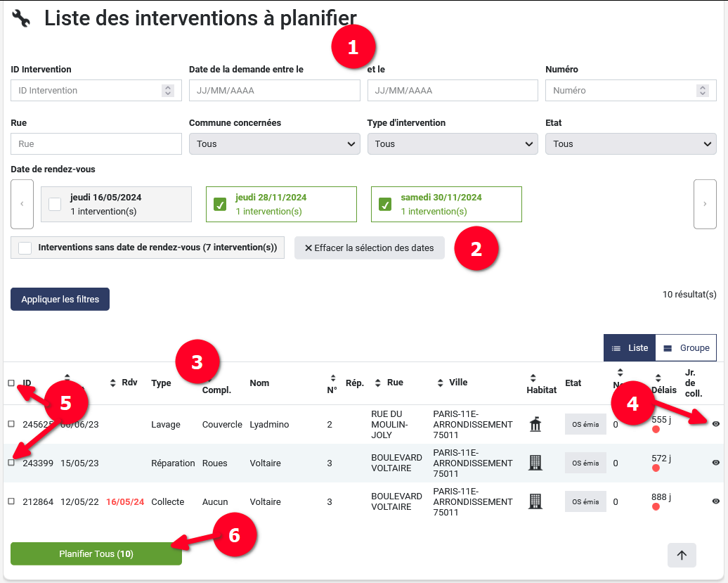This screenshot has width=728, height=583.
Task: View details of intervention 212864 via eye icon
Action: coord(715,501)
